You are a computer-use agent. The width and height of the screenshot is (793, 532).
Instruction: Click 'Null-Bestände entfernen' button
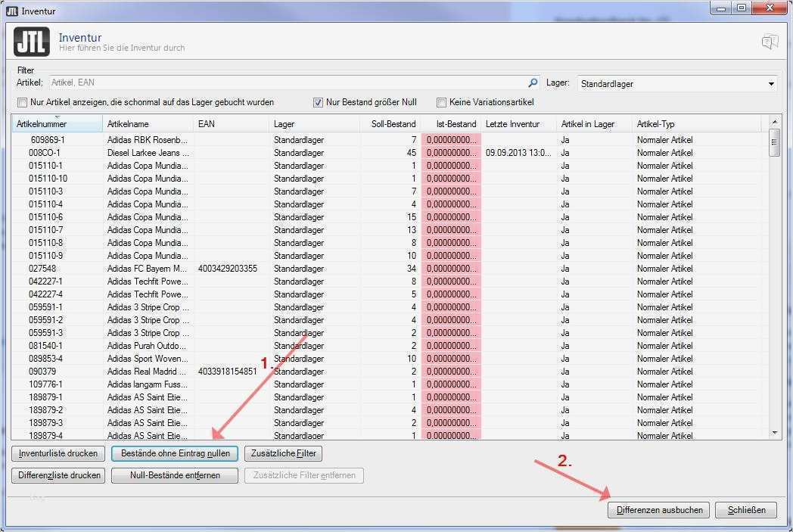click(x=175, y=475)
